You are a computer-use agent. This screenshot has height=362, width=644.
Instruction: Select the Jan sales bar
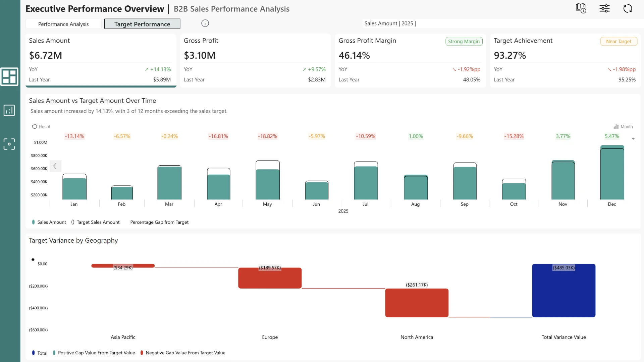74,189
